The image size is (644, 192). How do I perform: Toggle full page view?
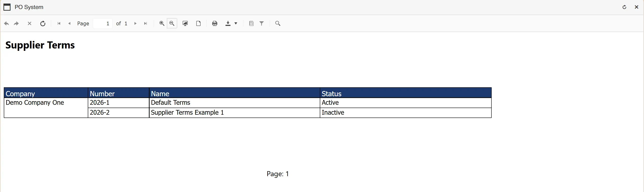(x=198, y=23)
